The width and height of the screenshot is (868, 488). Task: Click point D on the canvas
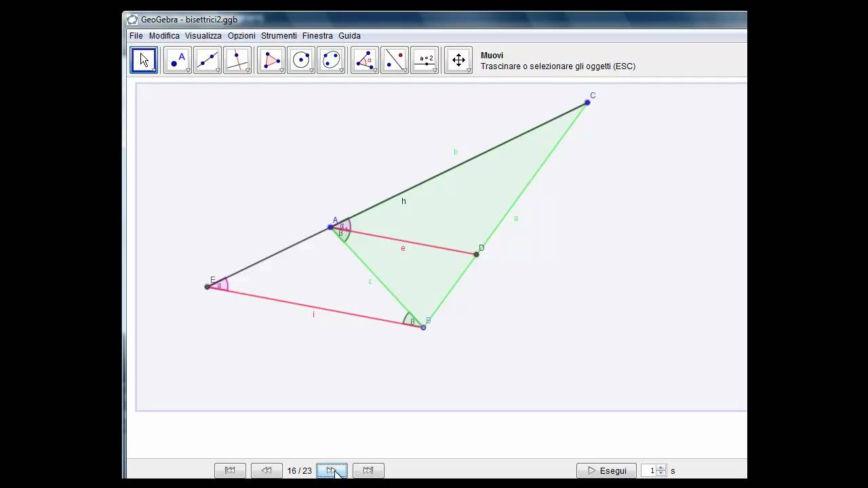click(x=476, y=254)
